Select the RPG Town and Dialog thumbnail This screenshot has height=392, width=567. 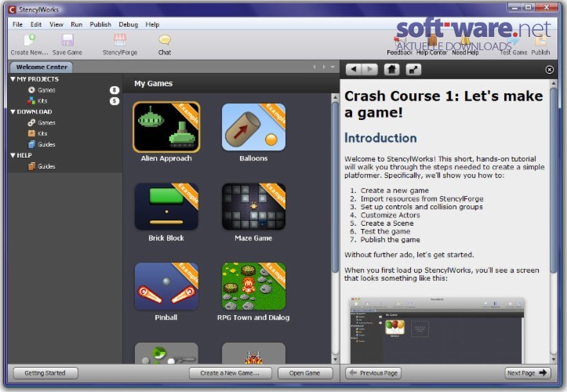[x=253, y=286]
